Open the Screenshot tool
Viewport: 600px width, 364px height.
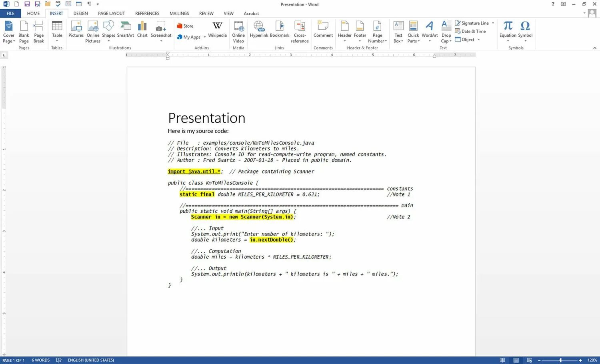click(161, 32)
